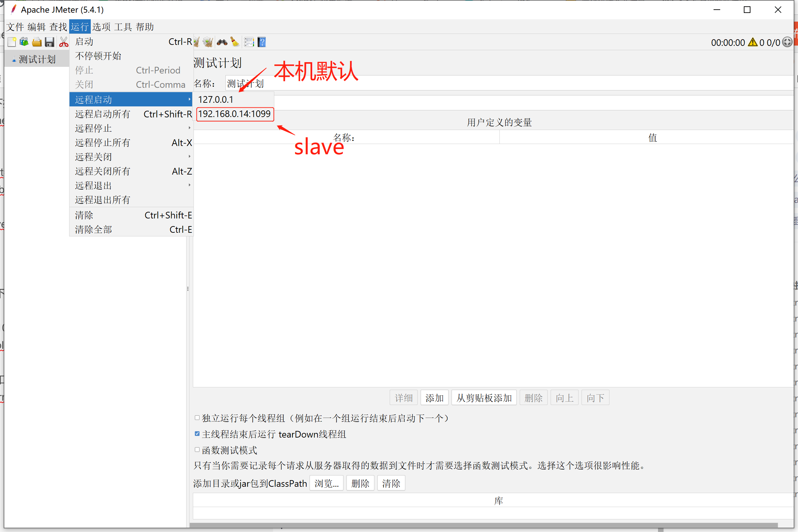Expand the 远程关闭 submenu

tap(131, 157)
